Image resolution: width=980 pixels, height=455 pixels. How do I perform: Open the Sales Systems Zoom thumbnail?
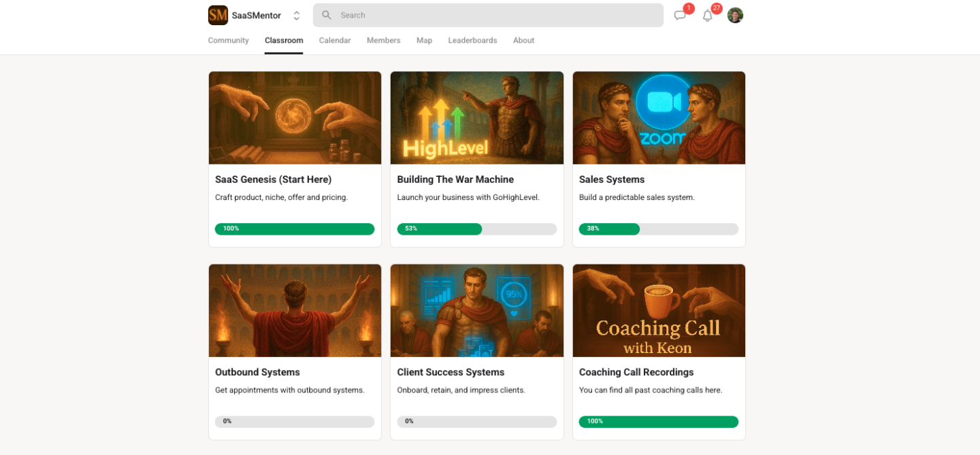point(659,118)
